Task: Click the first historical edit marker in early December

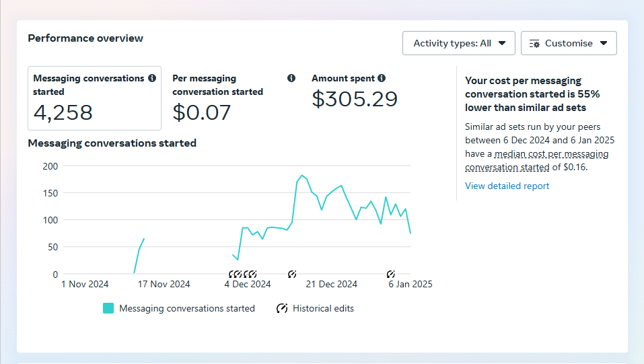Action: pyautogui.click(x=232, y=274)
